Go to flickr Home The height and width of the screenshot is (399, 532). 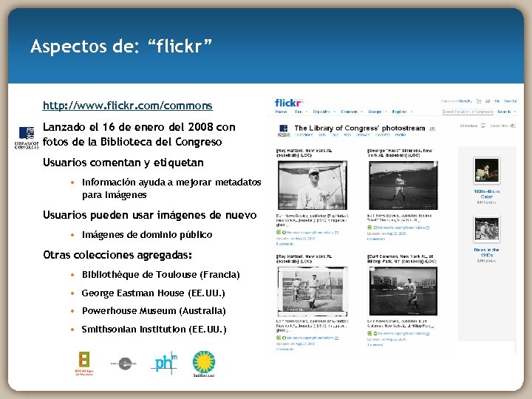click(282, 112)
